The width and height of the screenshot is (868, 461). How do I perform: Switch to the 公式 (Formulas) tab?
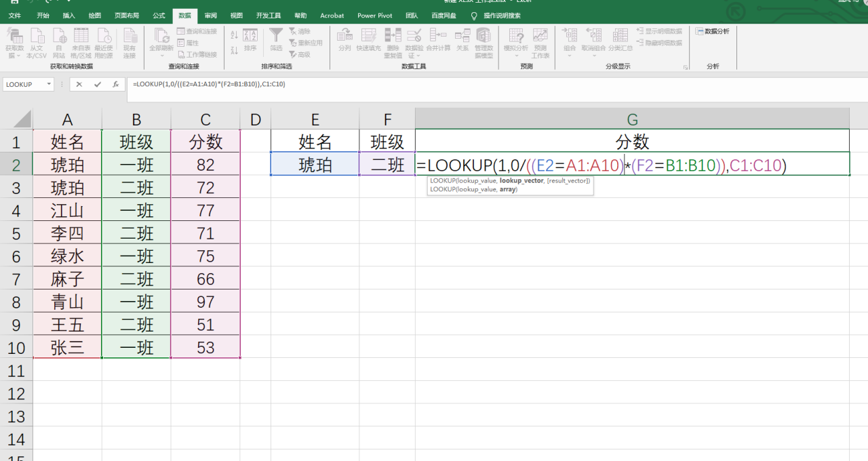click(x=159, y=16)
